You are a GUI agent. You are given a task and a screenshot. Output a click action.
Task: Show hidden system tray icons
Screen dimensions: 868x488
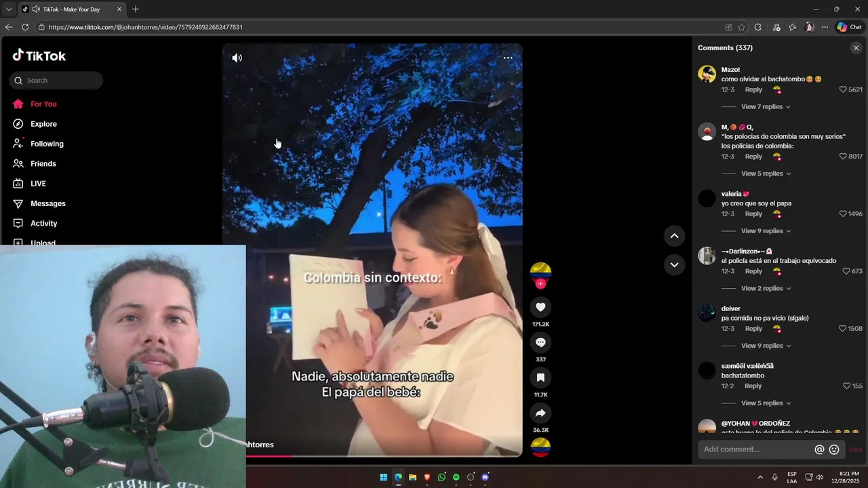click(x=759, y=477)
